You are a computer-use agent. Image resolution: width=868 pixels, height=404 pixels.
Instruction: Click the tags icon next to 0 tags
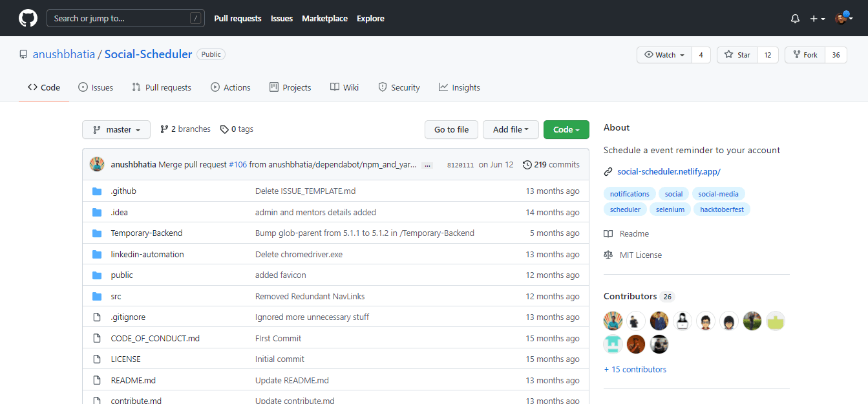pos(224,129)
